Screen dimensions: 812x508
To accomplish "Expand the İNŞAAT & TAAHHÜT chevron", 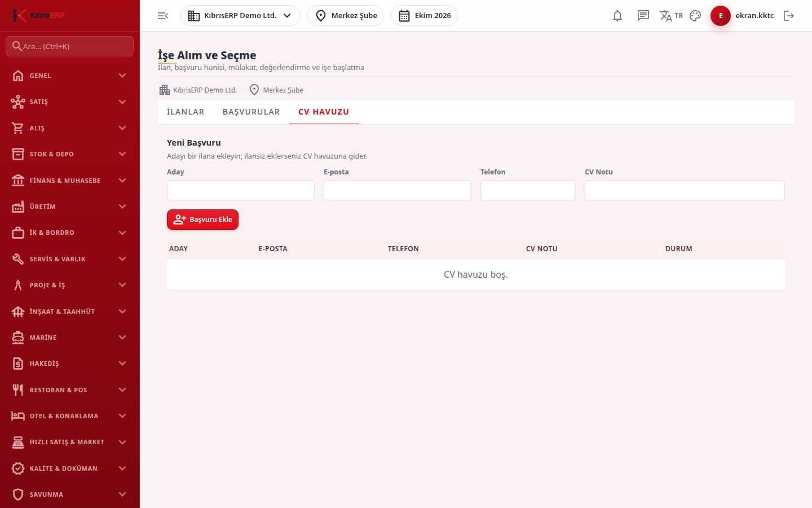I will click(122, 312).
